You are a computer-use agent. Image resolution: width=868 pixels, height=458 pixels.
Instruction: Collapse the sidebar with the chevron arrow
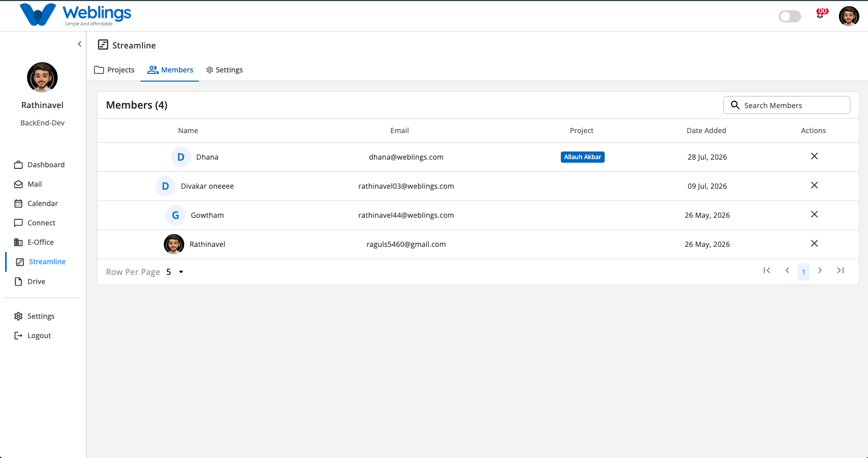coord(80,44)
